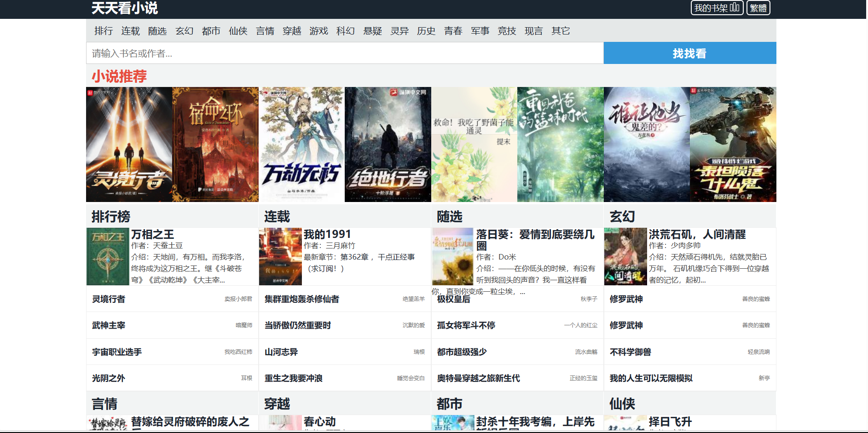Select 穿越 in the navigation bar
The height and width of the screenshot is (433, 868).
point(292,31)
